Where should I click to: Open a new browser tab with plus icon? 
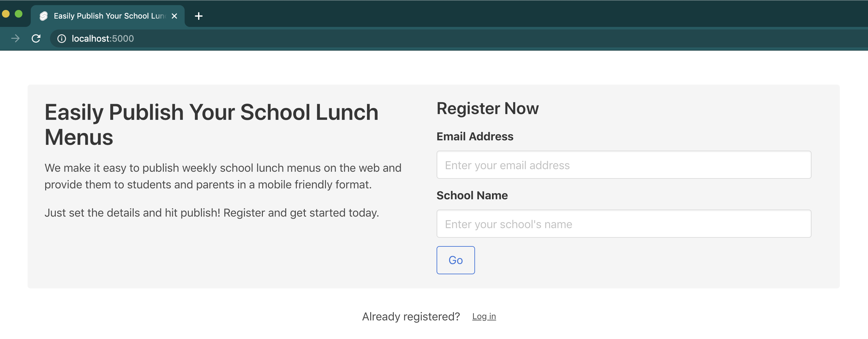199,16
